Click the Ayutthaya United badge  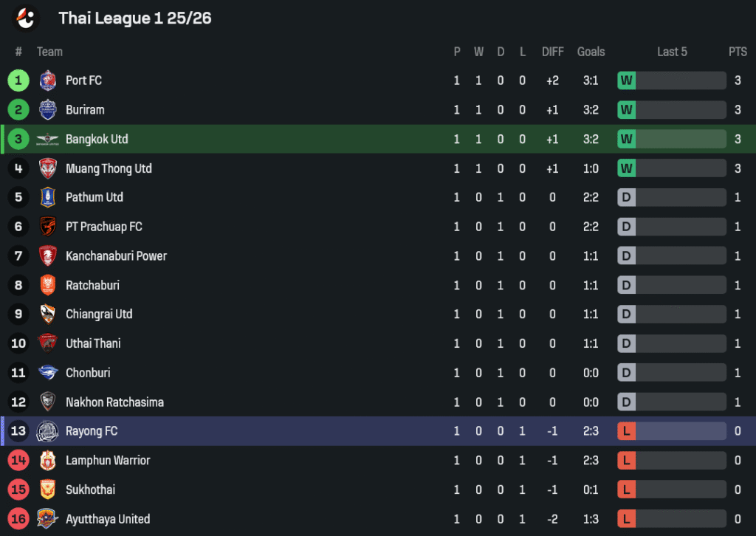[x=48, y=519]
